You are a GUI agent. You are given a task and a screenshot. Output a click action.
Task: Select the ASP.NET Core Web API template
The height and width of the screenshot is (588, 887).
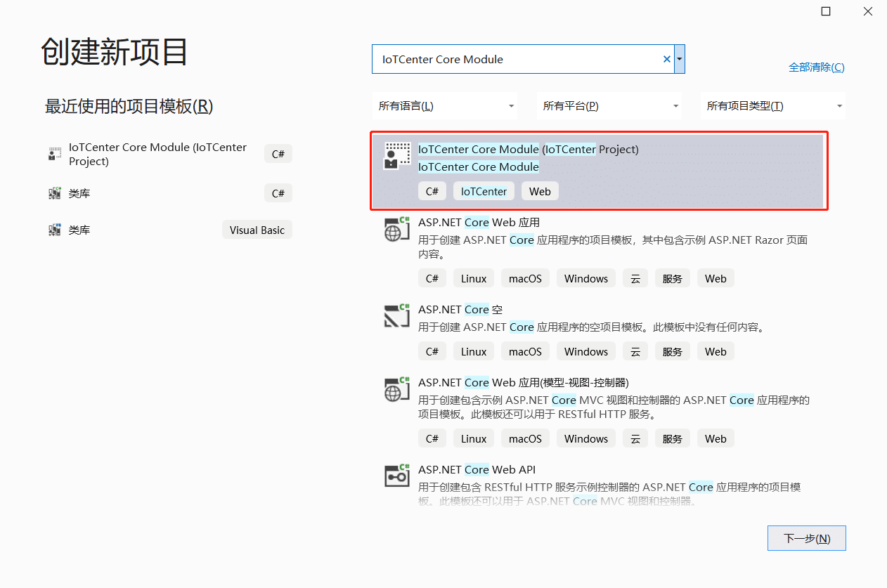(x=477, y=469)
